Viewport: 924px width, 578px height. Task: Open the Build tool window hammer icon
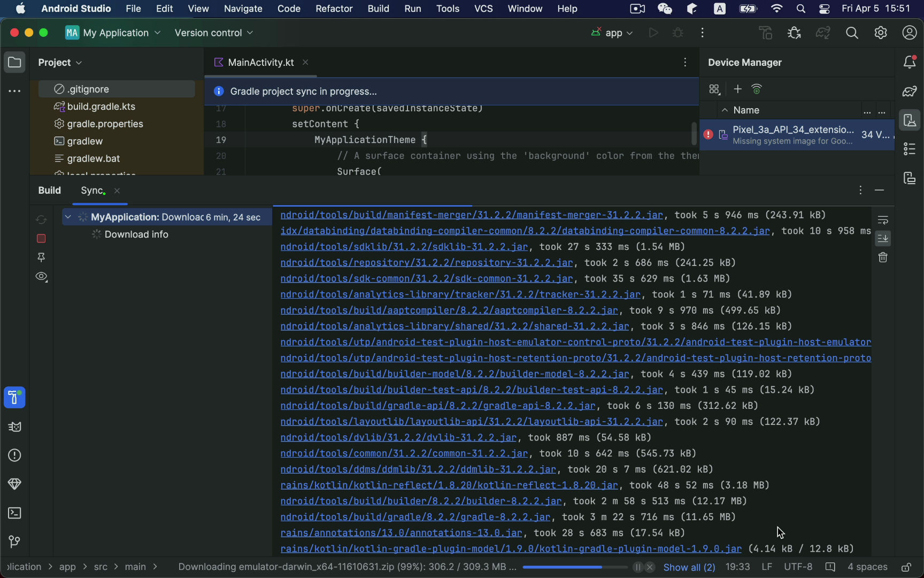pyautogui.click(x=14, y=398)
